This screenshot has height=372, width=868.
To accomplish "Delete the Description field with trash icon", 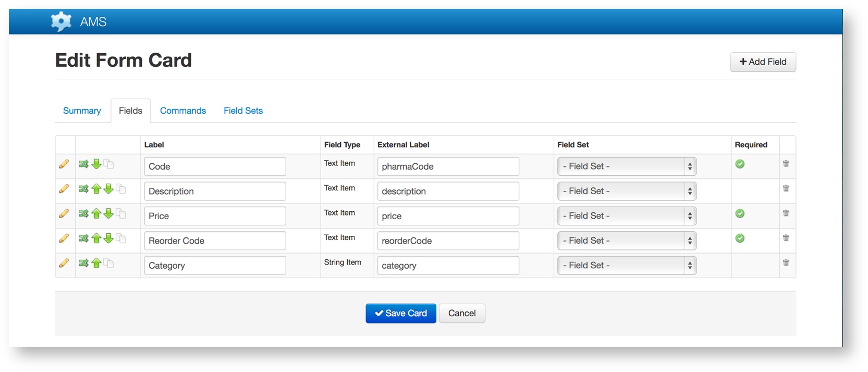I will pyautogui.click(x=786, y=188).
